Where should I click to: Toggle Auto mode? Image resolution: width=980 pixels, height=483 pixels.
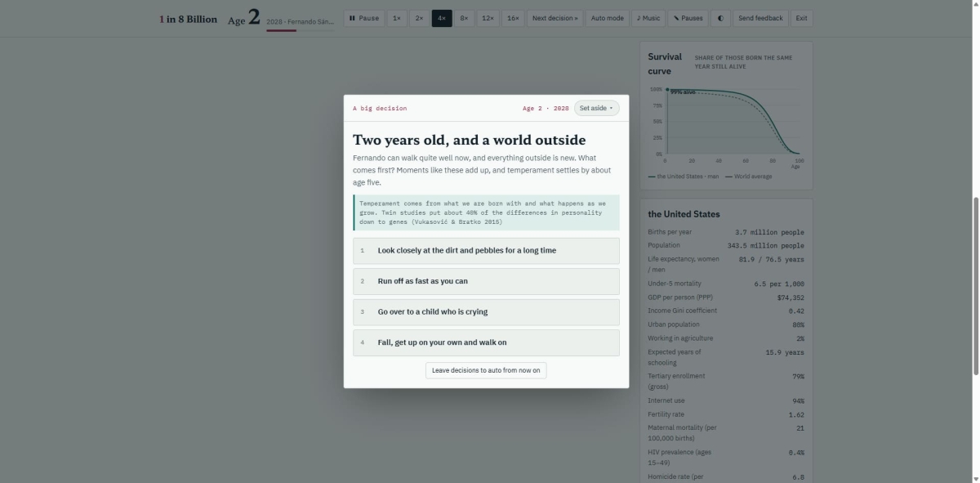tap(608, 18)
